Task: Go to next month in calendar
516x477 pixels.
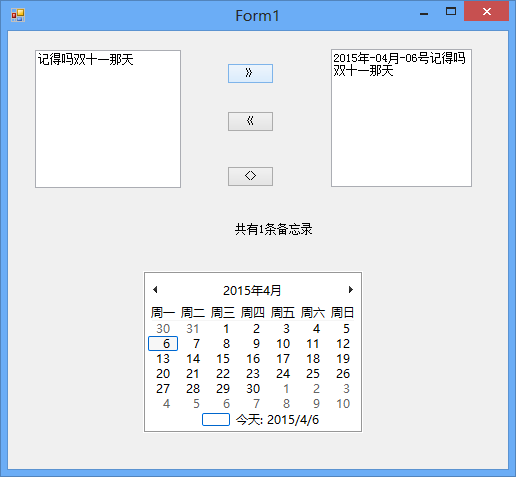Action: pos(350,290)
